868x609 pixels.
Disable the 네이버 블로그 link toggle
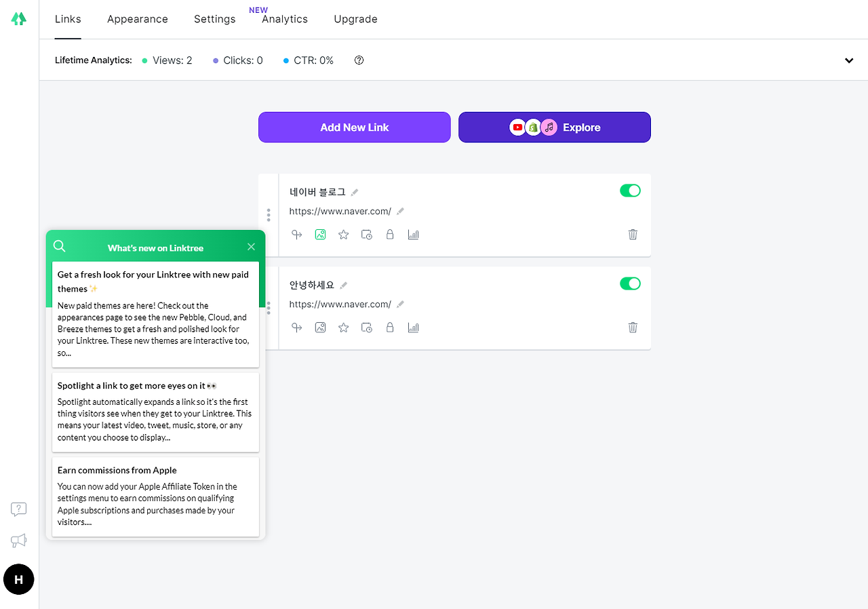click(x=630, y=191)
